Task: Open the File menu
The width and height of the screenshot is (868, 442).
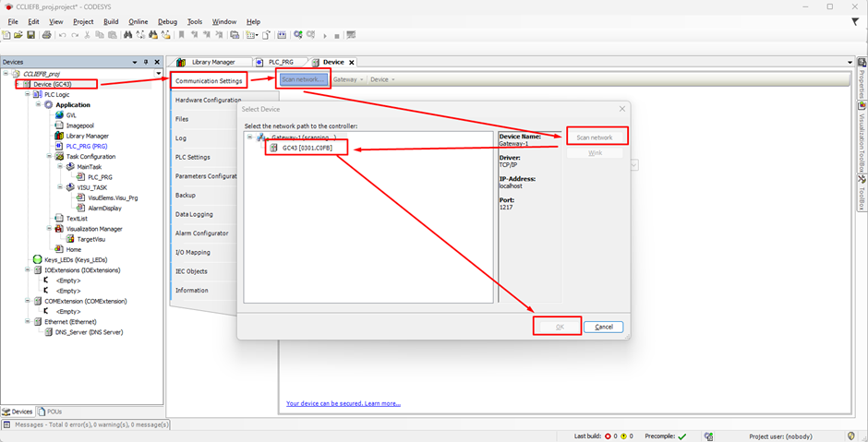Action: pyautogui.click(x=13, y=21)
